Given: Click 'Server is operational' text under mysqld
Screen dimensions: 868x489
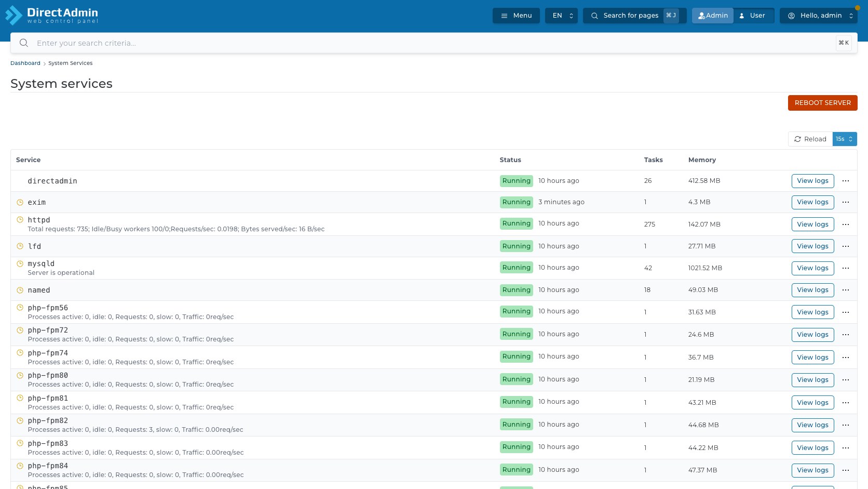Looking at the screenshot, I should click(x=61, y=273).
